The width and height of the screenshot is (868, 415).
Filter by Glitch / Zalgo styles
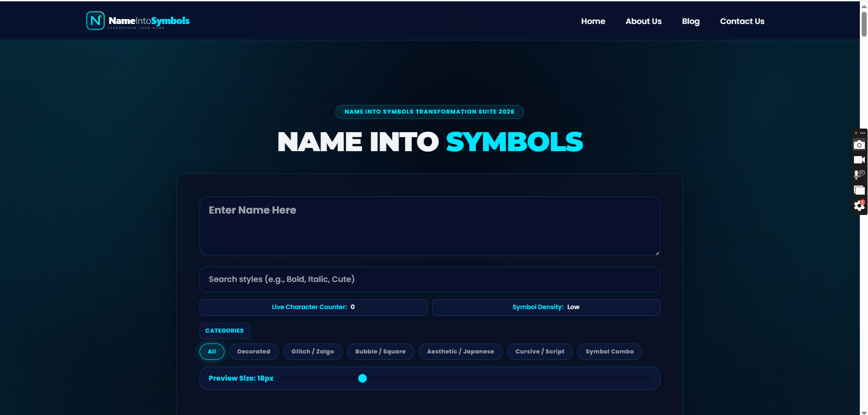pos(313,352)
